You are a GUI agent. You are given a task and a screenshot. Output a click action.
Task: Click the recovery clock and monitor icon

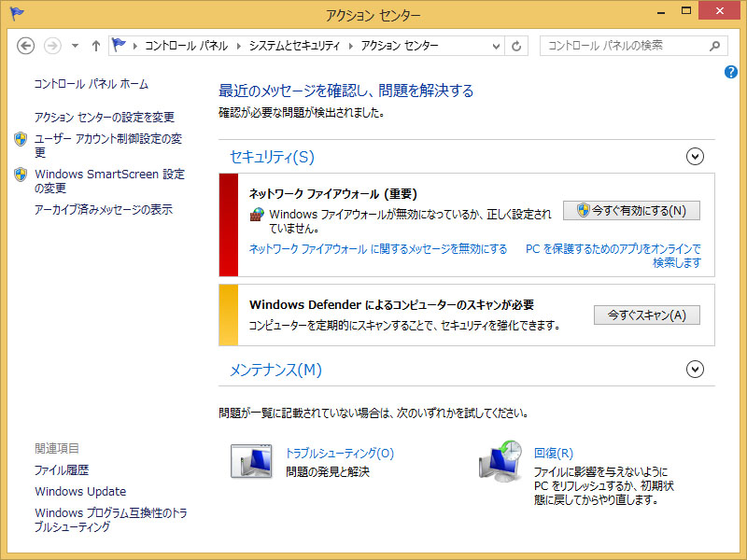pos(500,461)
